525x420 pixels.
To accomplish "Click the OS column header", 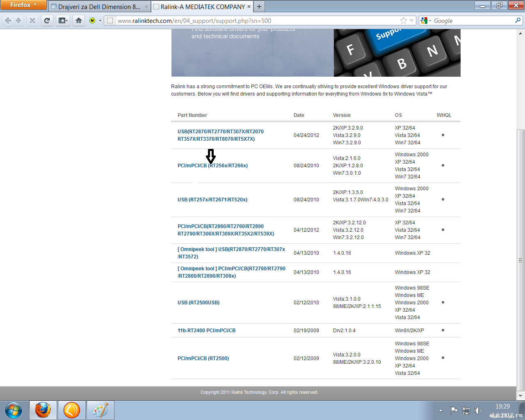I will [398, 115].
